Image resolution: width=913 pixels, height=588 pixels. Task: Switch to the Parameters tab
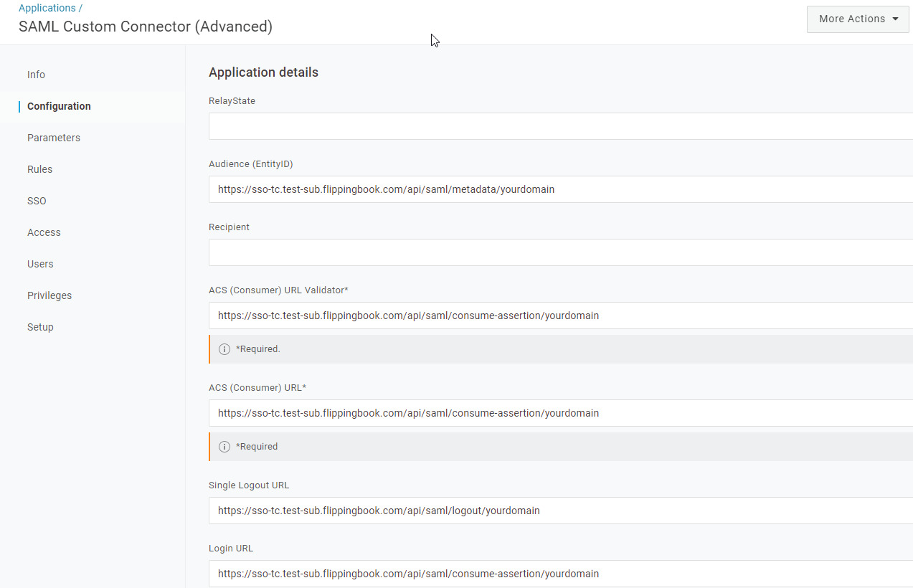pyautogui.click(x=54, y=138)
